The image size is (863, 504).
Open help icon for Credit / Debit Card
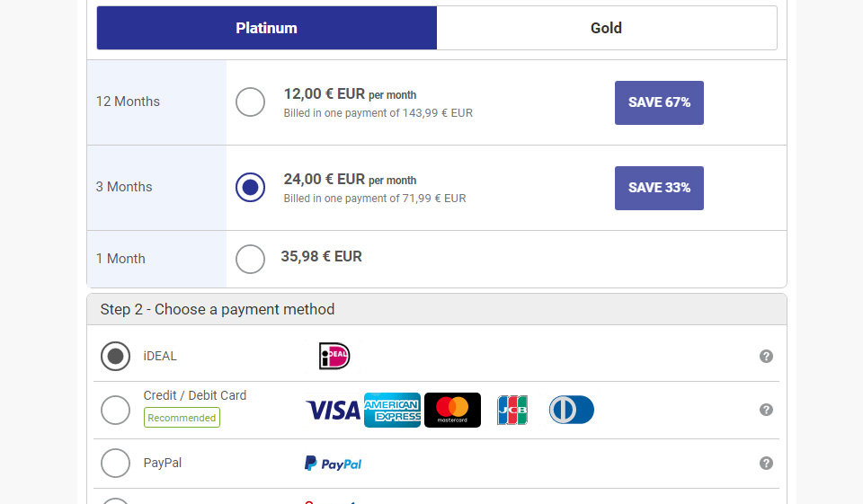pyautogui.click(x=766, y=410)
